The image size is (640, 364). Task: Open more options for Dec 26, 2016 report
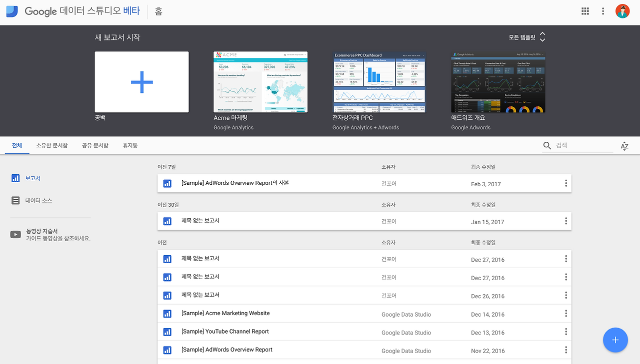tap(566, 295)
